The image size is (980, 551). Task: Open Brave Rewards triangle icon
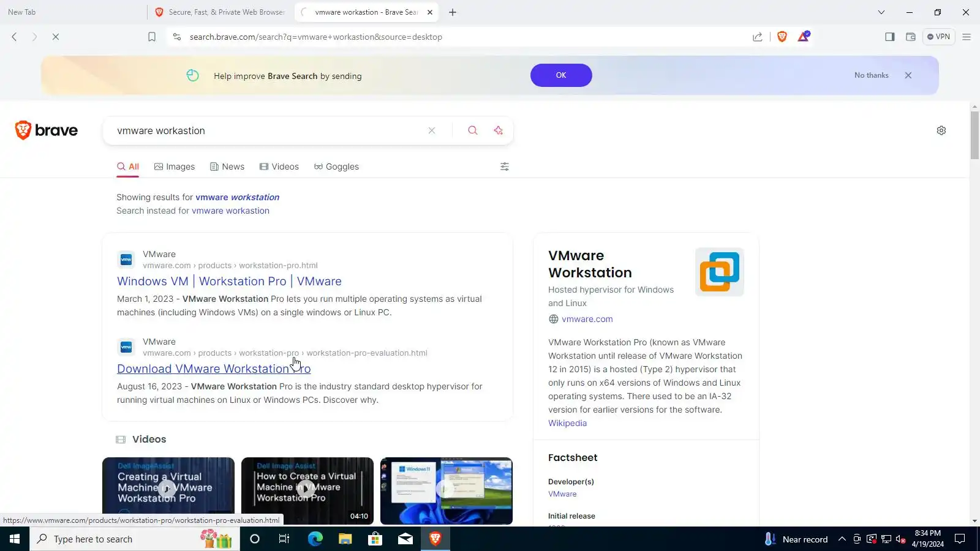(x=804, y=37)
